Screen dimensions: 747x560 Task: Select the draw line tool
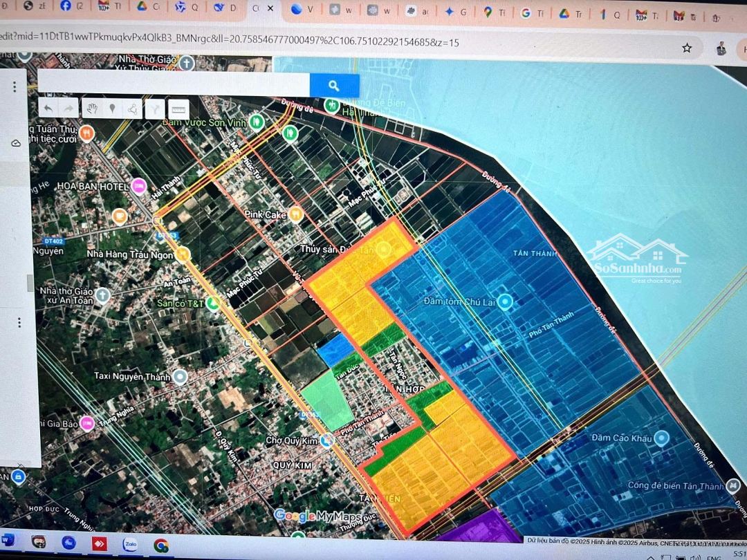(131, 109)
